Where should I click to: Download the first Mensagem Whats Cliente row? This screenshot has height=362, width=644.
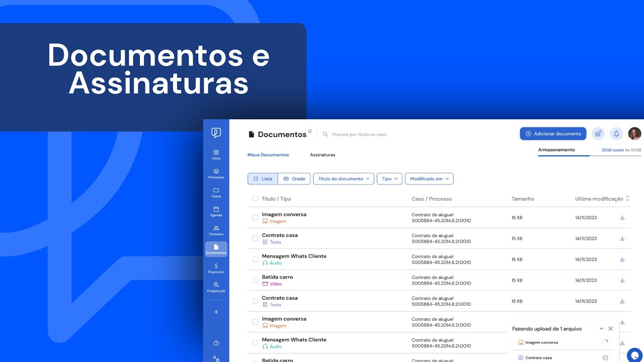[x=622, y=259]
